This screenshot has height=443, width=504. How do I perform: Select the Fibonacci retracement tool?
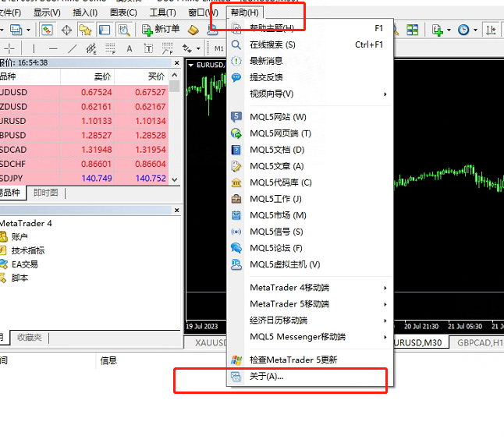click(110, 48)
